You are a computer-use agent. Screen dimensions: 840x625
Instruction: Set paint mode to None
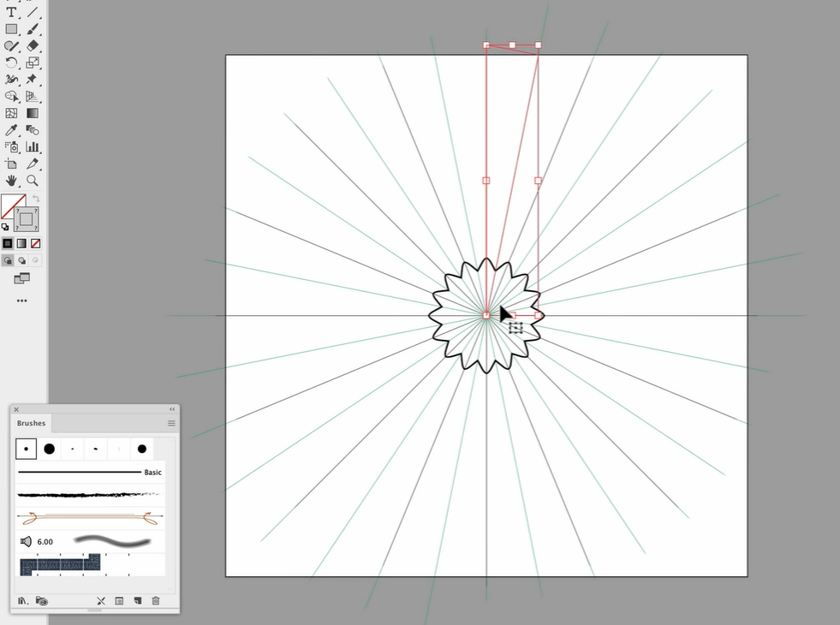(x=35, y=244)
